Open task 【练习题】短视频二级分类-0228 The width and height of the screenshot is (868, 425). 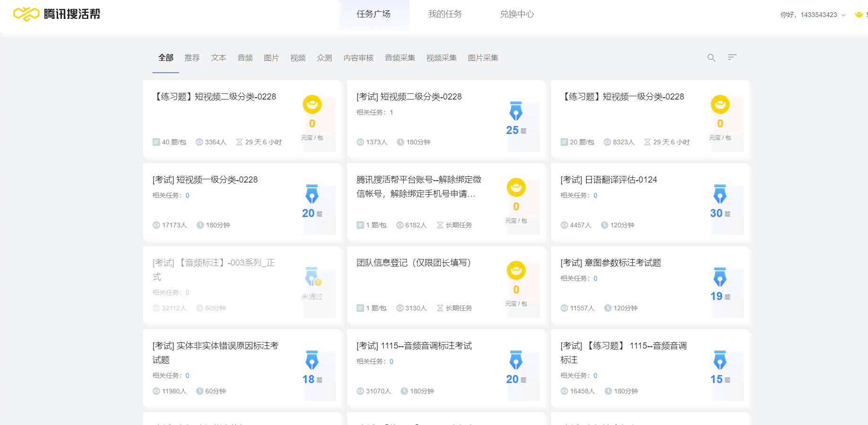coord(214,97)
